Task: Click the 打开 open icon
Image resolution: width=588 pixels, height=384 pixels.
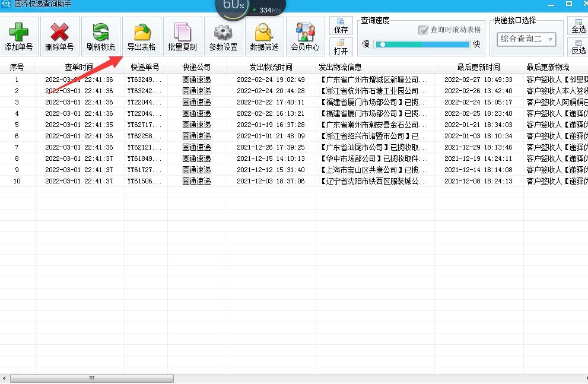Action: point(341,46)
